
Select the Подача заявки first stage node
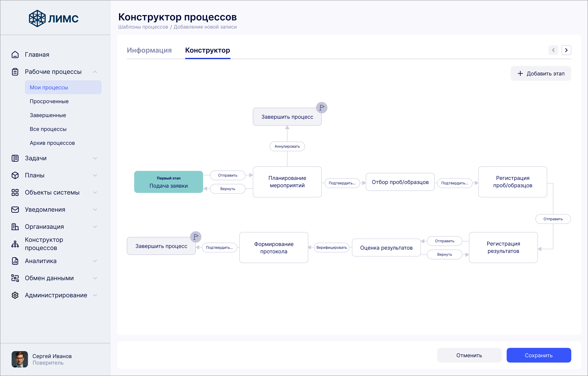pyautogui.click(x=169, y=182)
